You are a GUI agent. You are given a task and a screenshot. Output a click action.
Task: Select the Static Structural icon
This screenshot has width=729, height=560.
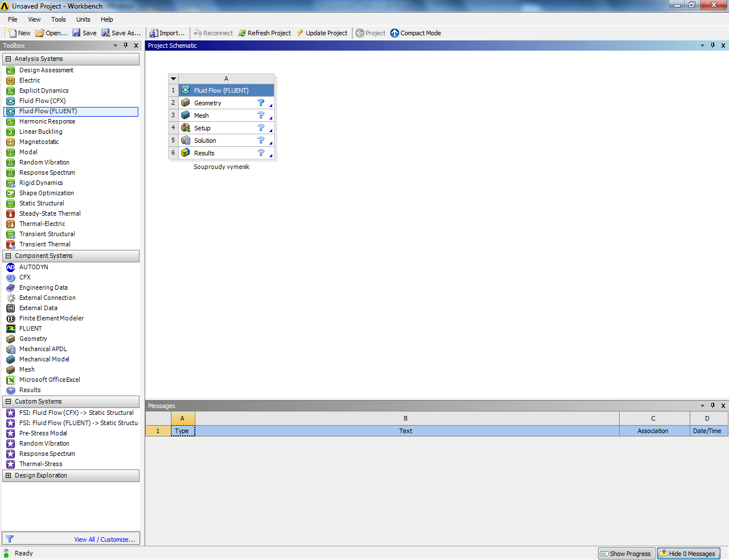10,203
